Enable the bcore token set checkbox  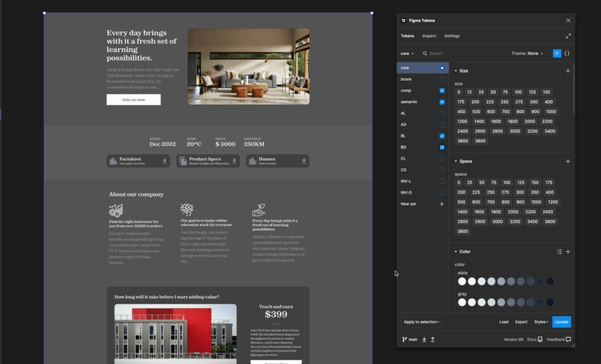click(442, 79)
